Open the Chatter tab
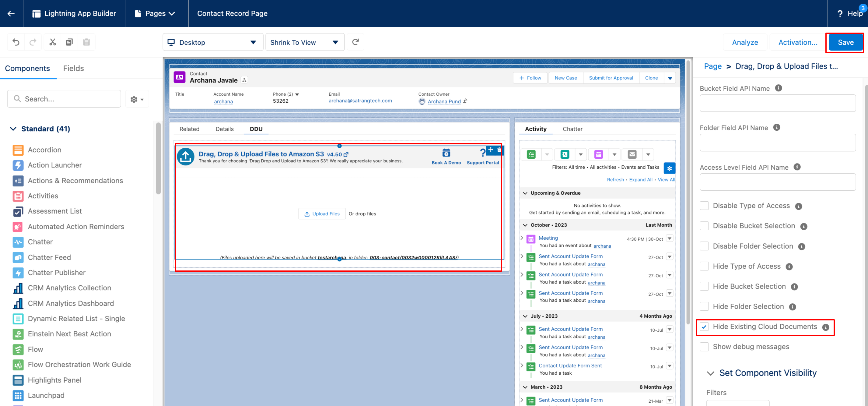The image size is (868, 406). [x=572, y=129]
